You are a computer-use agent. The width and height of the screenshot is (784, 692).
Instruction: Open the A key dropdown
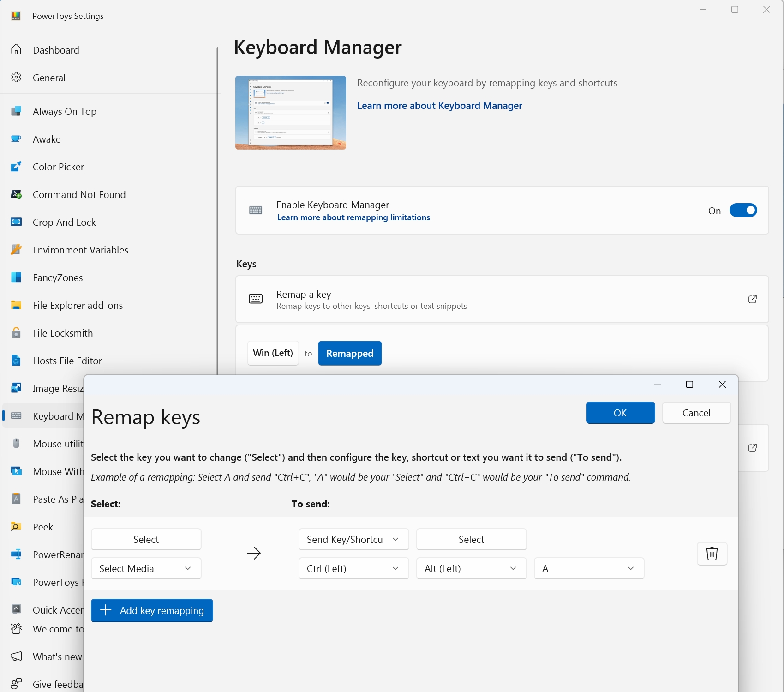click(x=588, y=568)
